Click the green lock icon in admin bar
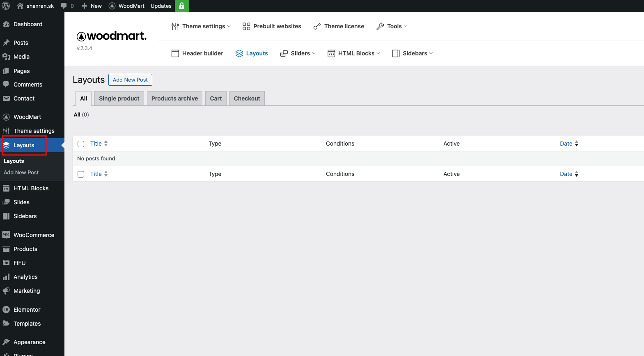The height and width of the screenshot is (356, 644). click(x=182, y=6)
